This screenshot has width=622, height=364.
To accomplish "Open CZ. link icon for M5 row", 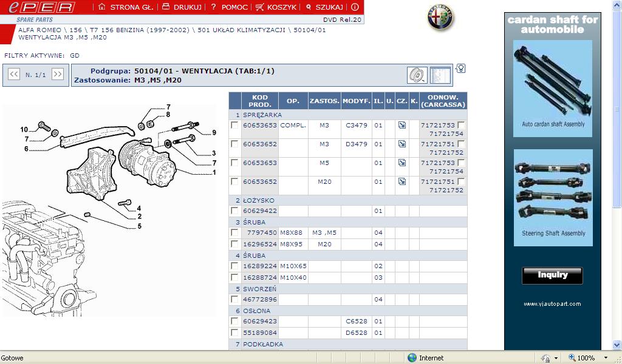I will (x=402, y=163).
